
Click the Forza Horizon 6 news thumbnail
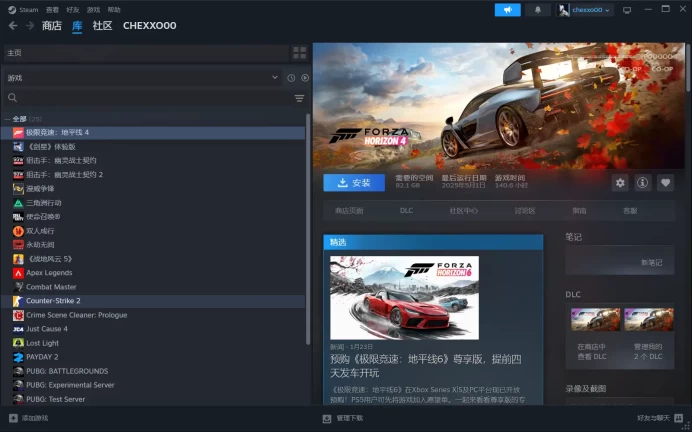[x=404, y=298]
